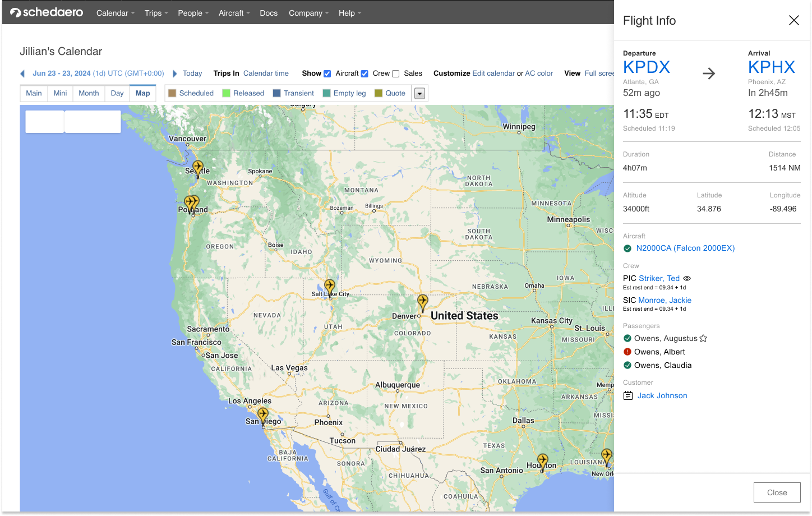This screenshot has width=812, height=516.
Task: Open the Calendar menu dropdown
Action: coord(116,13)
